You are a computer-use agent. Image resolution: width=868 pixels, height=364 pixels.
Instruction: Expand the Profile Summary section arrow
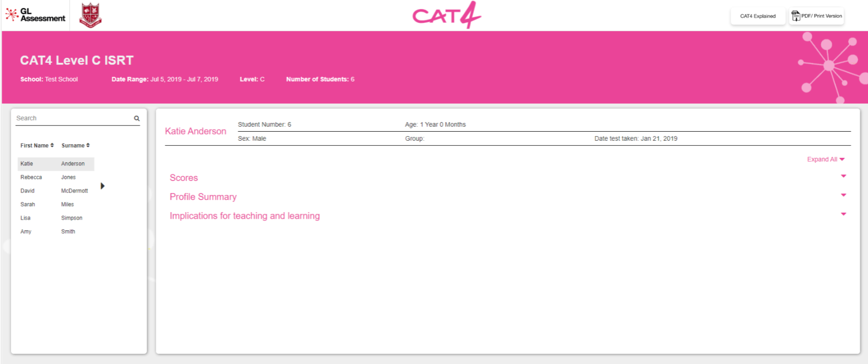844,195
